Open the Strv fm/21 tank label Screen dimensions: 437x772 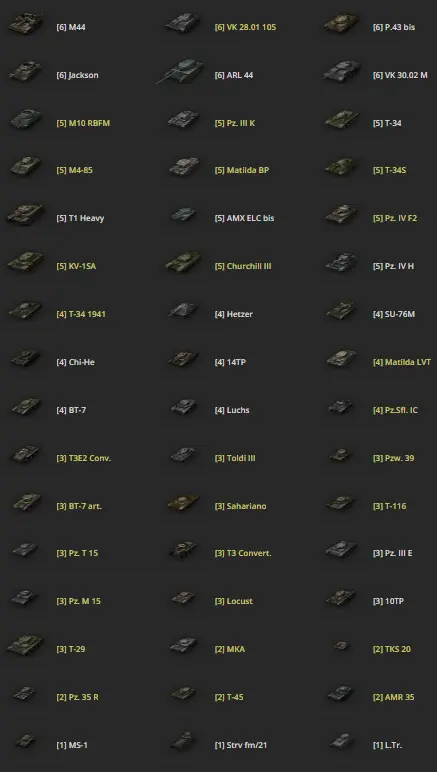click(x=241, y=745)
